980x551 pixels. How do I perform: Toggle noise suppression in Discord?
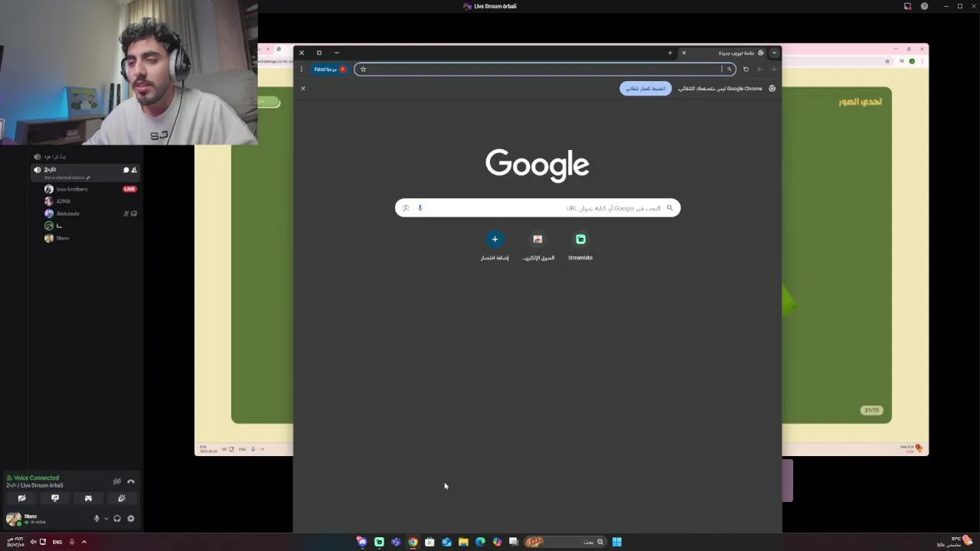(117, 481)
